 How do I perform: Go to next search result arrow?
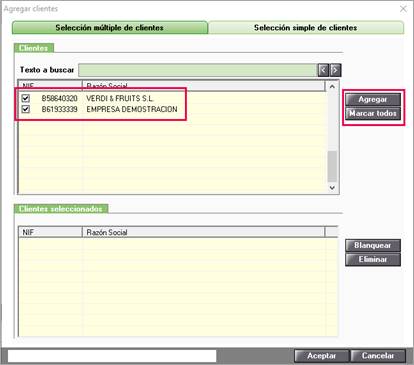coord(335,70)
